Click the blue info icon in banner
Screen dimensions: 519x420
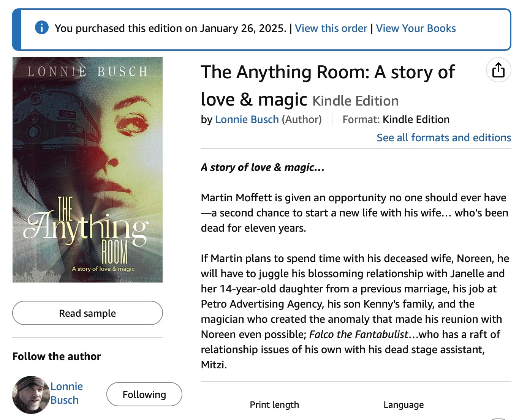(x=42, y=28)
